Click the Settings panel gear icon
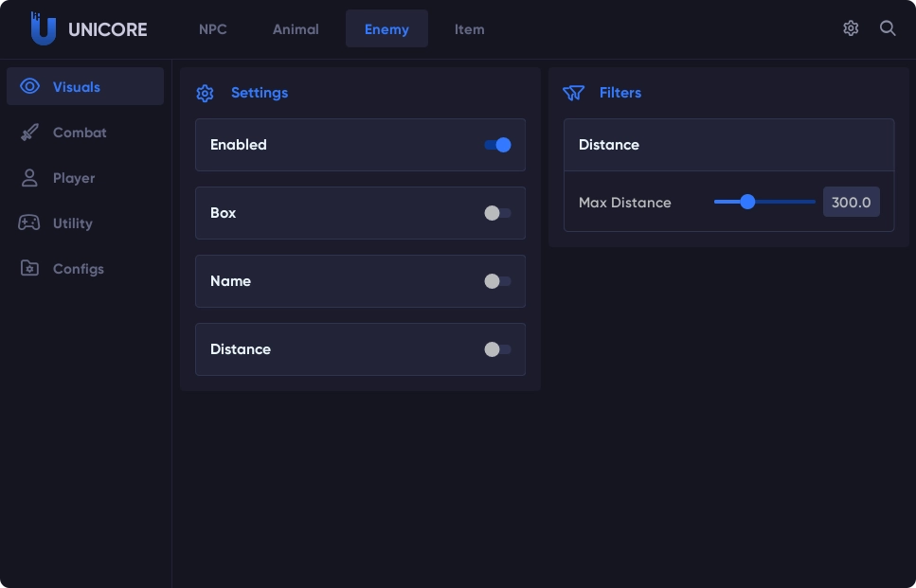The image size is (916, 588). [205, 93]
